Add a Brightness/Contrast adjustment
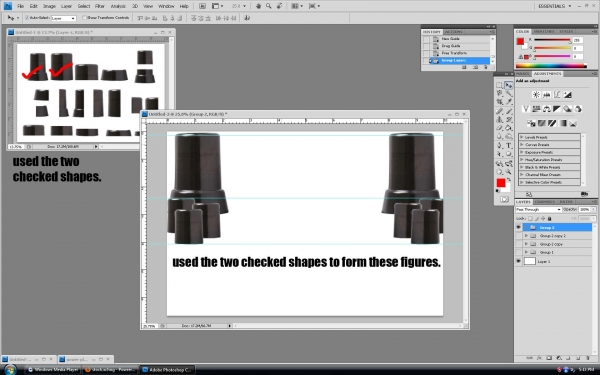 tap(536, 95)
